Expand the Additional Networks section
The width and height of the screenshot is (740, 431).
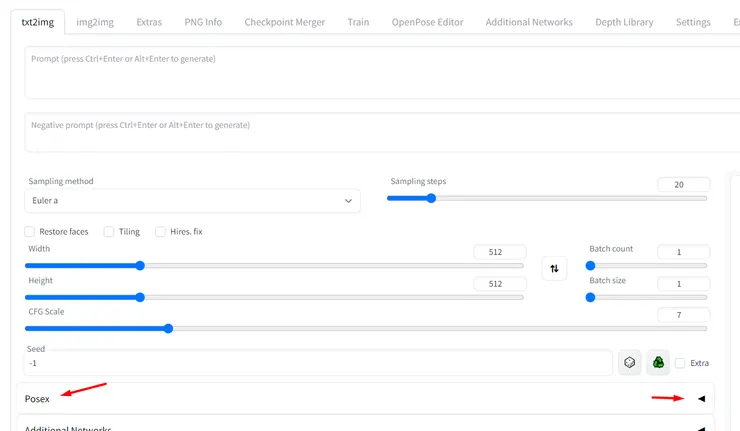coord(701,428)
